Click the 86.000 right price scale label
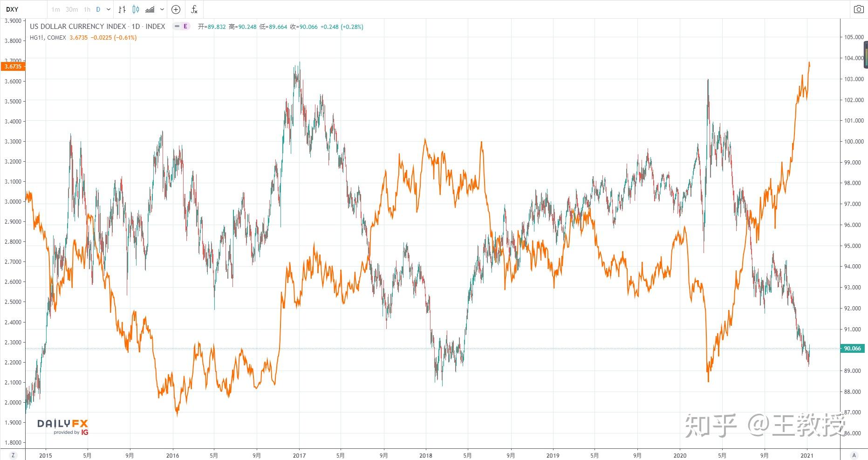868x460 pixels. [x=854, y=433]
